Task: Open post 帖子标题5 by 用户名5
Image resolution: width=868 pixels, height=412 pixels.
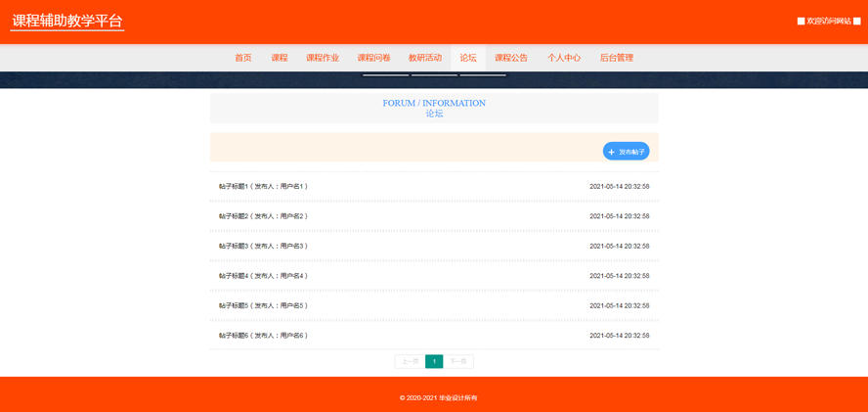Action: 263,306
